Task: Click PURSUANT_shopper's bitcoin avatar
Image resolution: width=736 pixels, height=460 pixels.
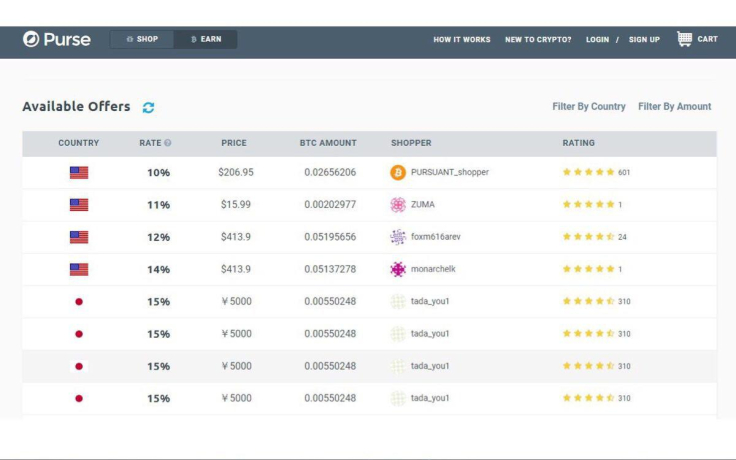Action: pos(398,172)
